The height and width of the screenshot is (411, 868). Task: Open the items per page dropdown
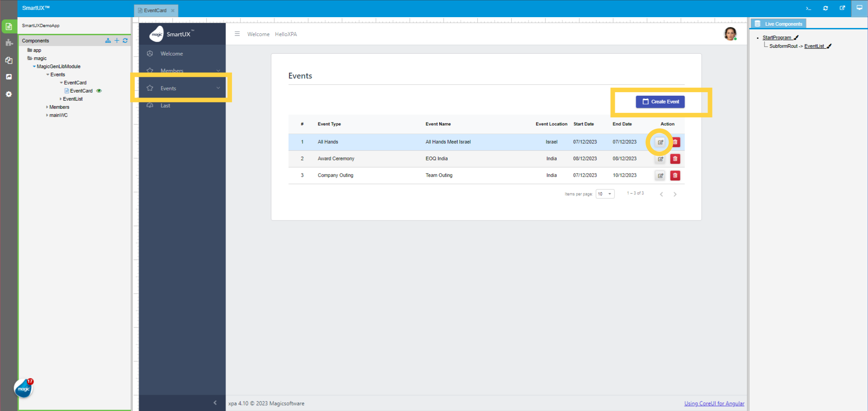(x=605, y=194)
